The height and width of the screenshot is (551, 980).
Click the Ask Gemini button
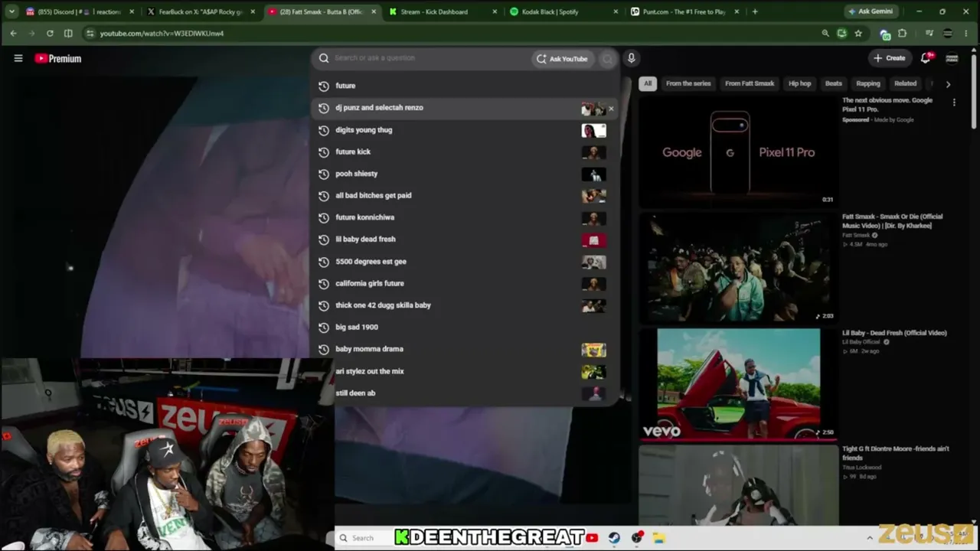point(871,11)
